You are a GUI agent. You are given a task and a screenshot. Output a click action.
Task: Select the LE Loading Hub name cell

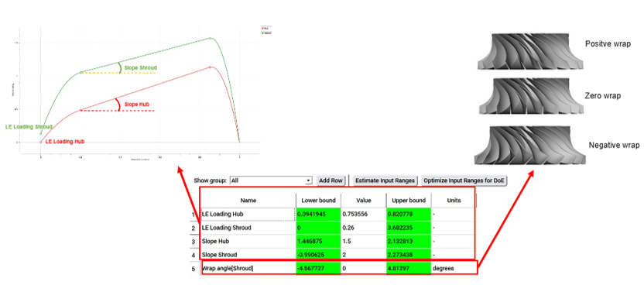pos(248,215)
